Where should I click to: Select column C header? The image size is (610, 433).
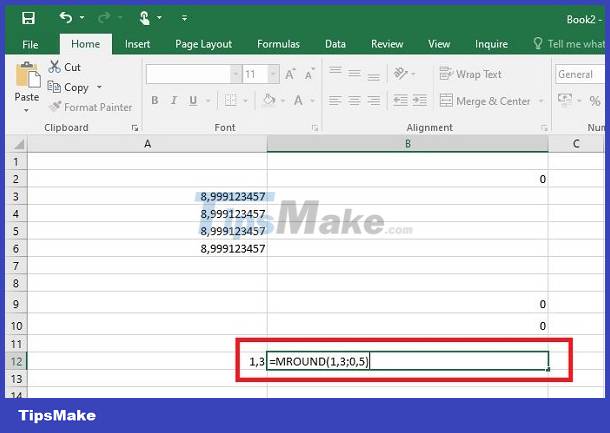576,144
